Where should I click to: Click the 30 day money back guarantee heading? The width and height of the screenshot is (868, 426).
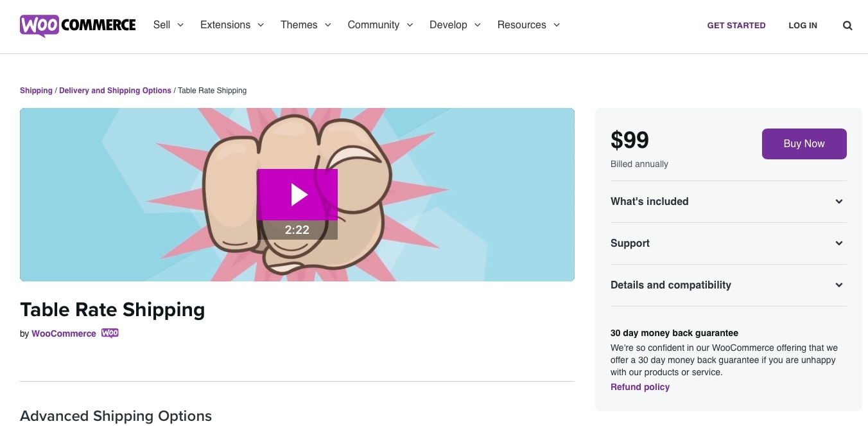pos(674,333)
